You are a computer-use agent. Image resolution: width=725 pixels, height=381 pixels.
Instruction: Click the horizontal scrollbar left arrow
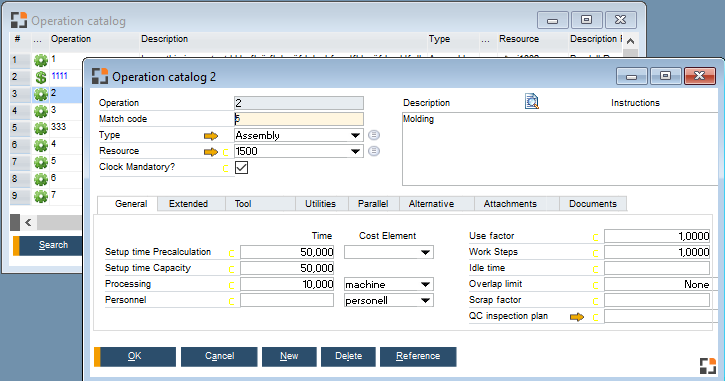point(28,222)
